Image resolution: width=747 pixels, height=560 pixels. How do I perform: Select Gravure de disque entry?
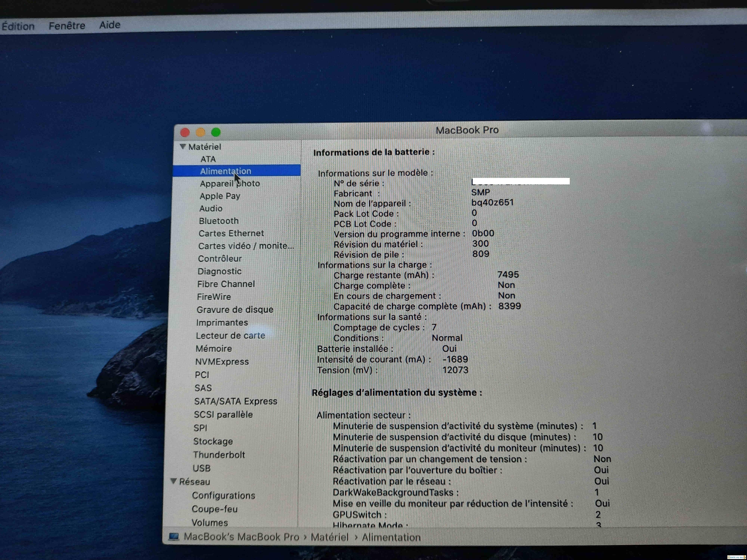(235, 310)
